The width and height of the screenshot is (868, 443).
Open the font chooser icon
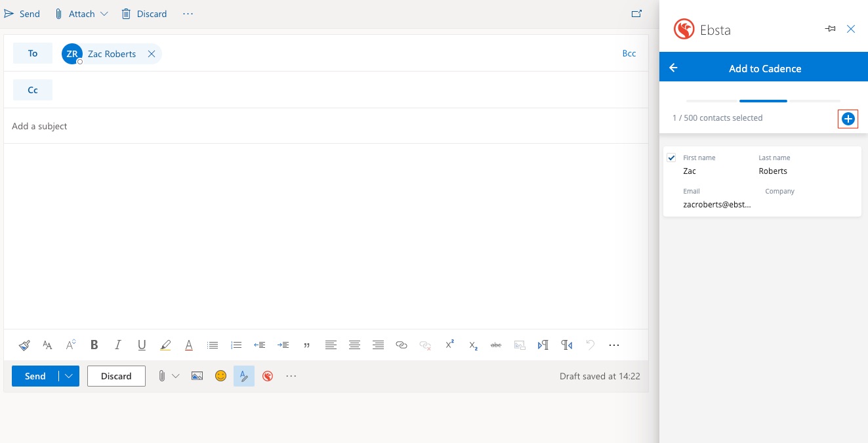pyautogui.click(x=47, y=345)
